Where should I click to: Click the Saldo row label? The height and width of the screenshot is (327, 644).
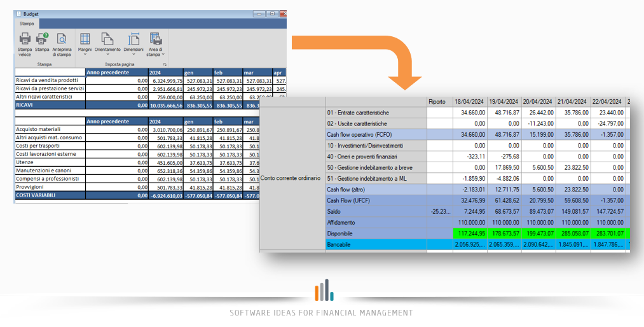(376, 212)
